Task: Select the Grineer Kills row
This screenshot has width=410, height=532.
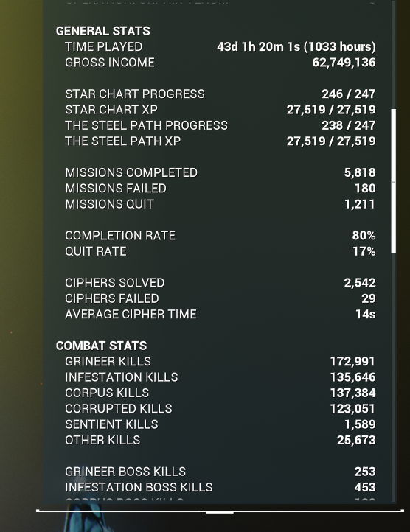Action: (x=220, y=361)
